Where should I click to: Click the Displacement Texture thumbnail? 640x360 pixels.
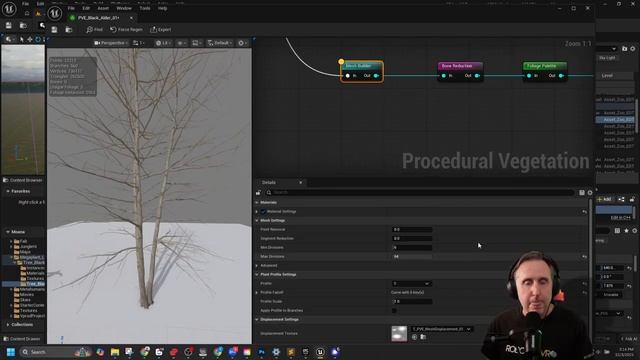399,333
